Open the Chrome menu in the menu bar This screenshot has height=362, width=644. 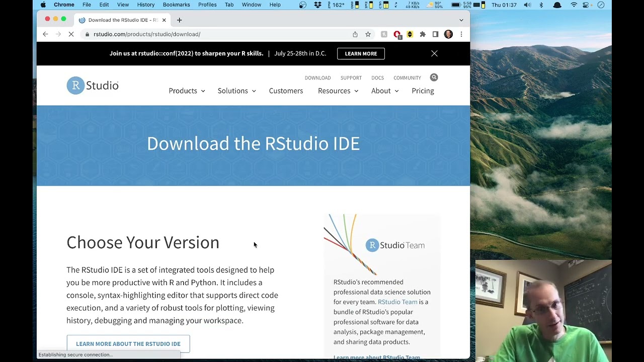pyautogui.click(x=64, y=5)
